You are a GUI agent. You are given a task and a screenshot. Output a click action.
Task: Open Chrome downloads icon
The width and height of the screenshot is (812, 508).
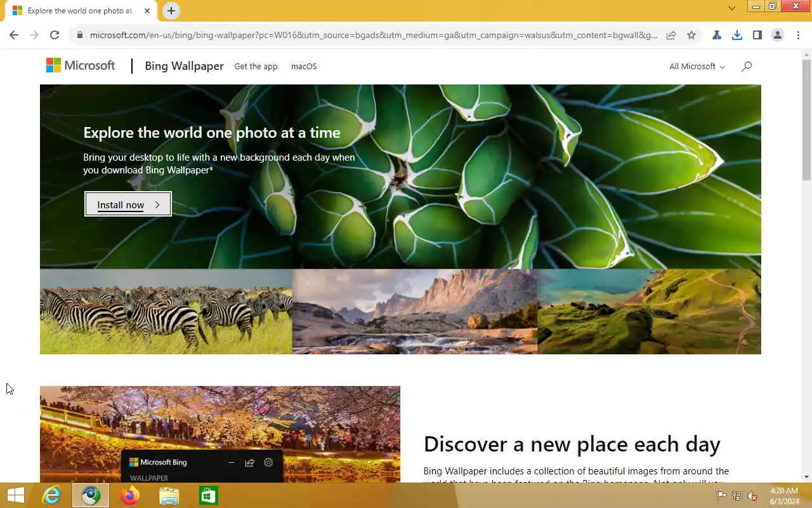click(x=737, y=36)
